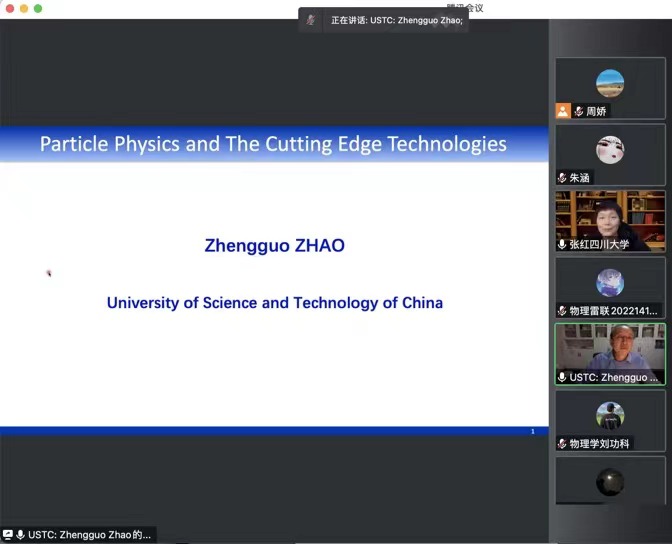Click 周娇's muted microphone icon

pos(578,111)
